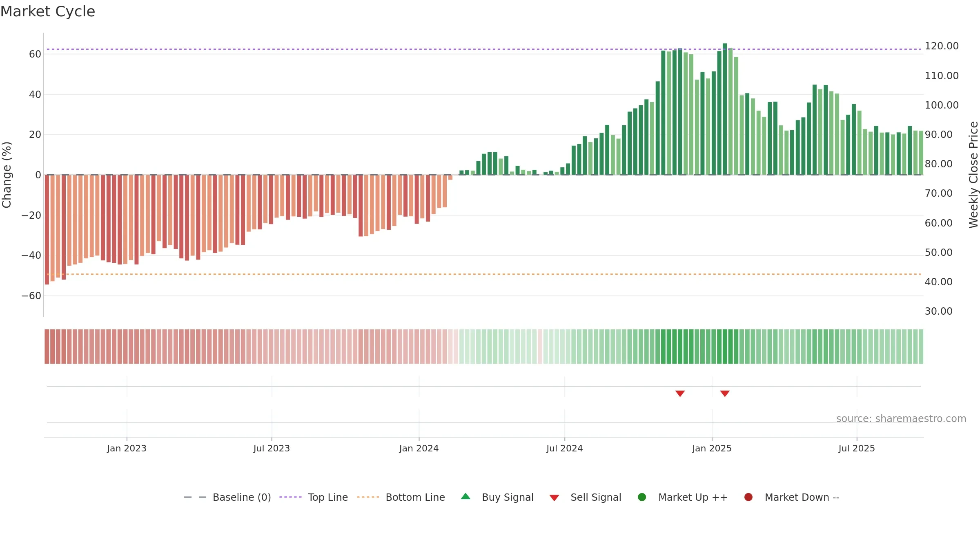
Task: Click the 70.00 price axis value
Action: [939, 193]
